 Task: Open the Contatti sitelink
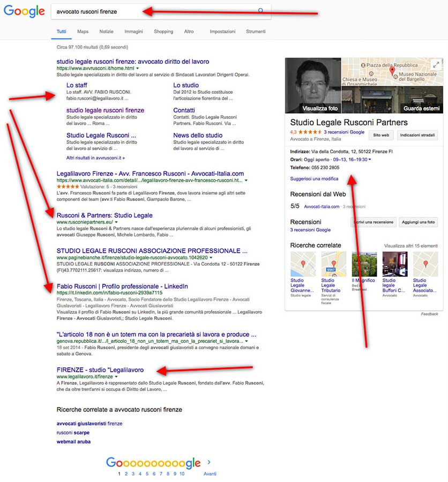184,110
